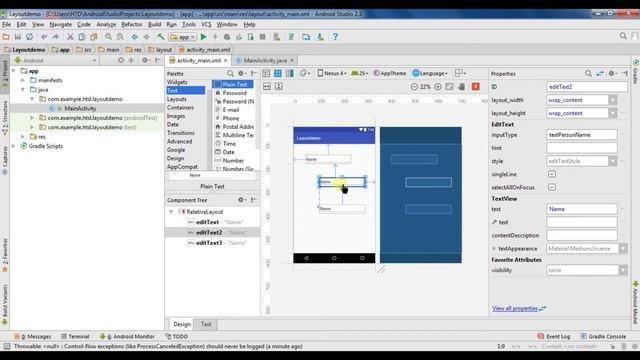Image resolution: width=640 pixels, height=360 pixels.
Task: Click the expand horizontally constraint icon
Action: (x=267, y=87)
